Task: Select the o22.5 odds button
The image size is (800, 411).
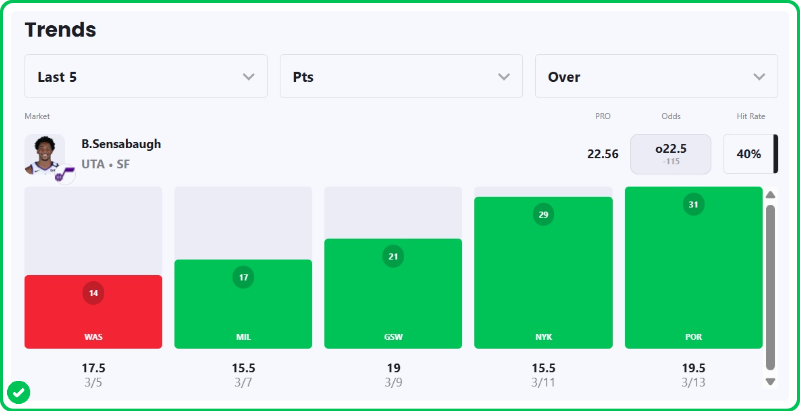Action: 670,154
